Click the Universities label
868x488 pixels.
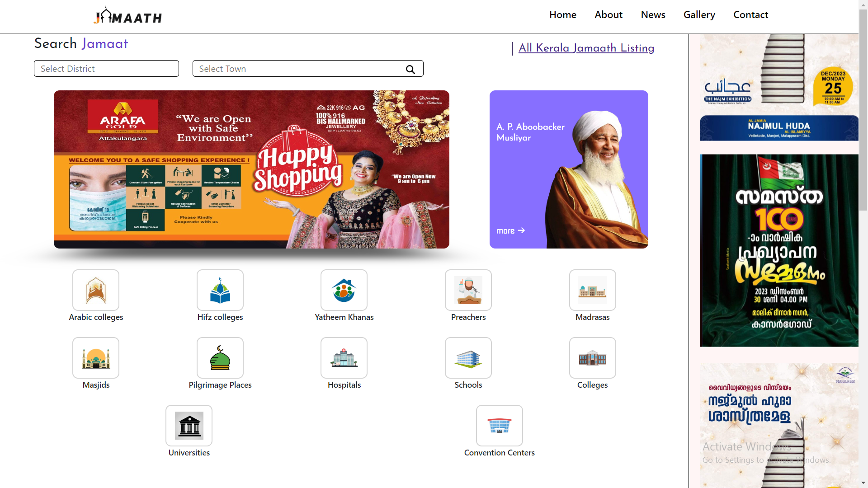(189, 453)
